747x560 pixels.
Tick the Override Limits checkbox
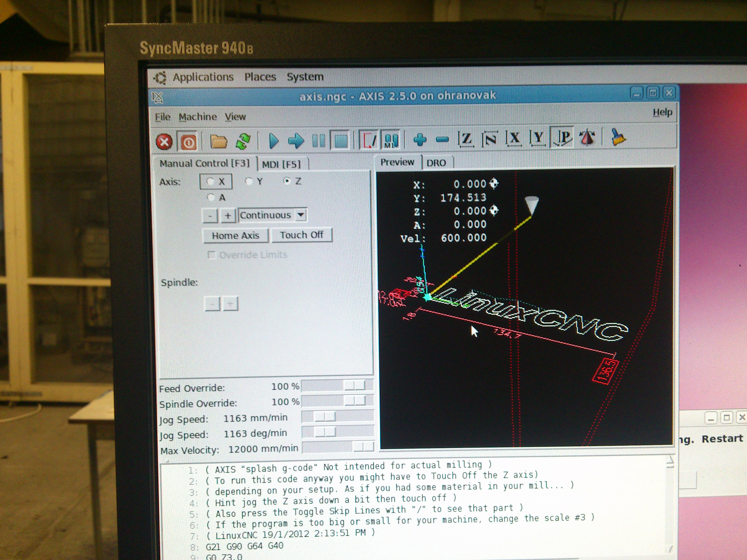[212, 255]
